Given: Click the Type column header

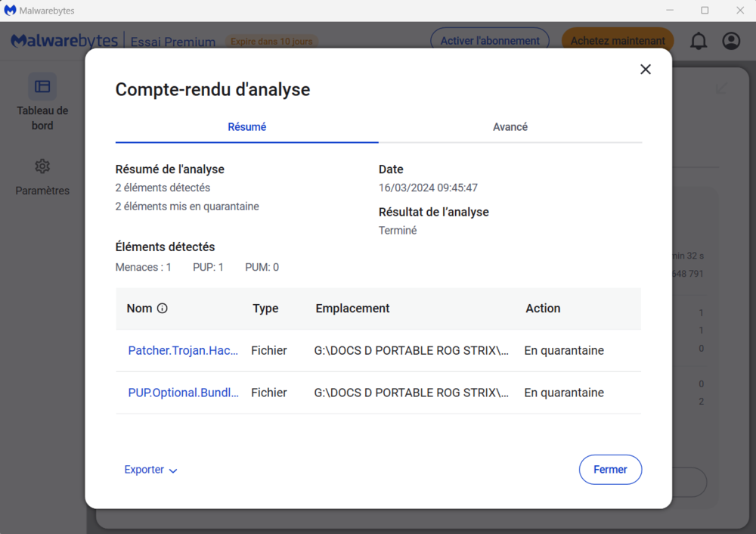Looking at the screenshot, I should pyautogui.click(x=265, y=309).
